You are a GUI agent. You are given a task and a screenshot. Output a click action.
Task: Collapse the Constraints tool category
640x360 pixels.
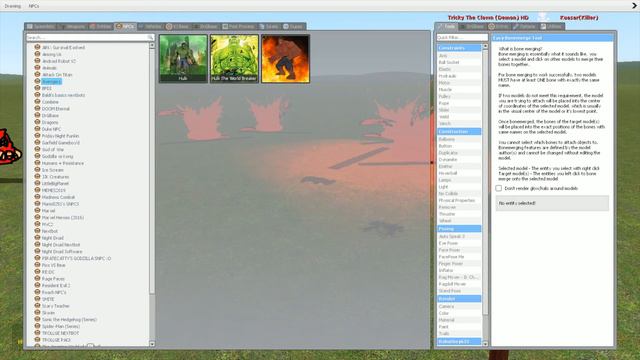tap(459, 48)
